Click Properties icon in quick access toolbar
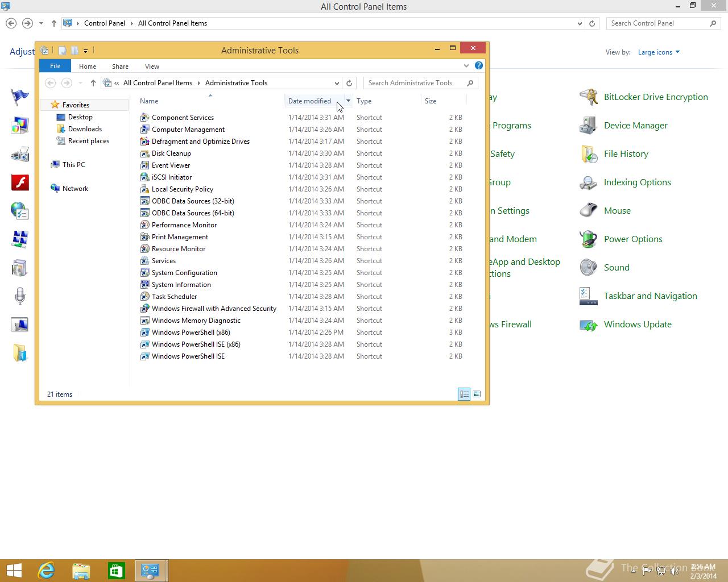 click(62, 51)
